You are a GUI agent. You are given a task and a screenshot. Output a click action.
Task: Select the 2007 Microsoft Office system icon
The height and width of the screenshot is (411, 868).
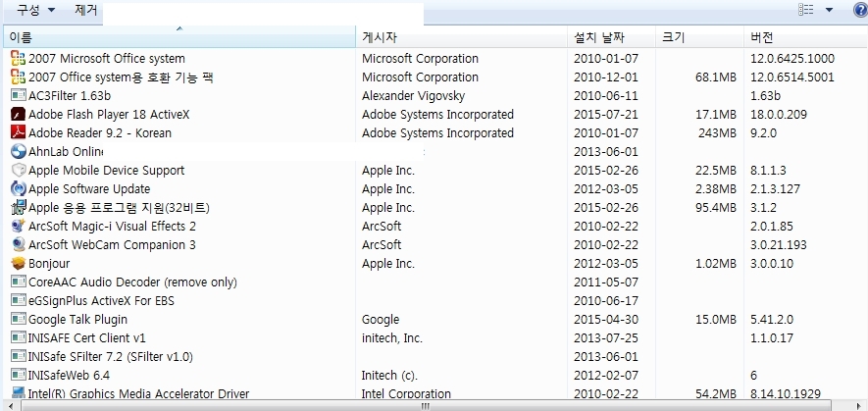pos(18,59)
